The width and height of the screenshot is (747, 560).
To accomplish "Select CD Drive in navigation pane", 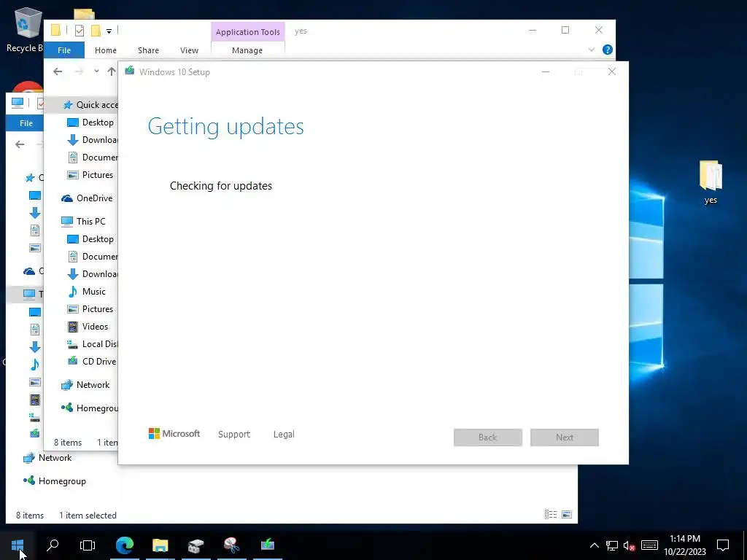I will (x=92, y=362).
